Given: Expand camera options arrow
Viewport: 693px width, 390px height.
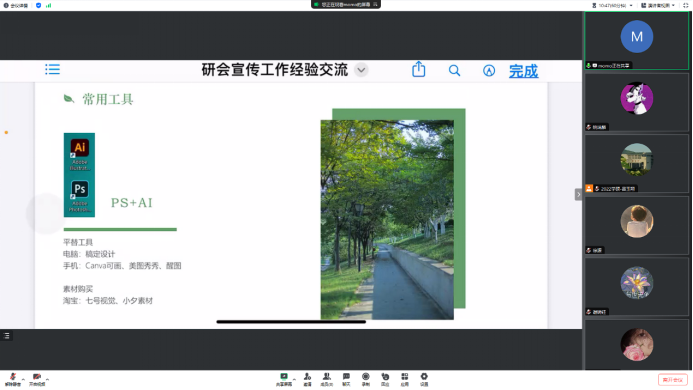Looking at the screenshot, I should click(47, 379).
